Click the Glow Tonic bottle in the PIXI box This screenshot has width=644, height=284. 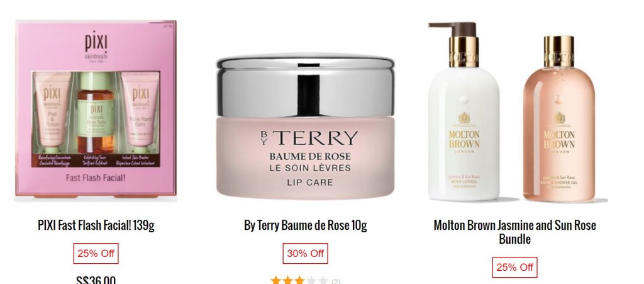(96, 113)
